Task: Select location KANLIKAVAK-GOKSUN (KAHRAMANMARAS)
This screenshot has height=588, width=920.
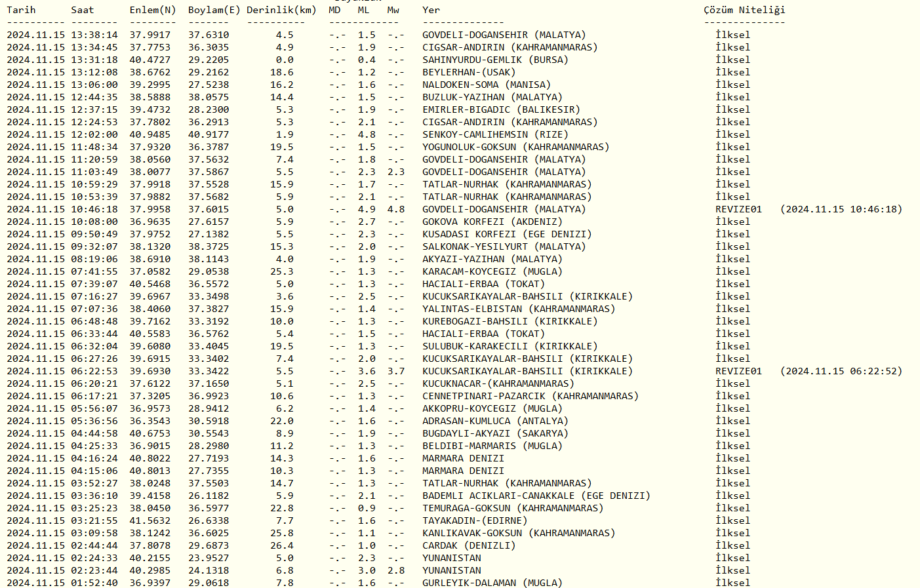Action: point(519,533)
